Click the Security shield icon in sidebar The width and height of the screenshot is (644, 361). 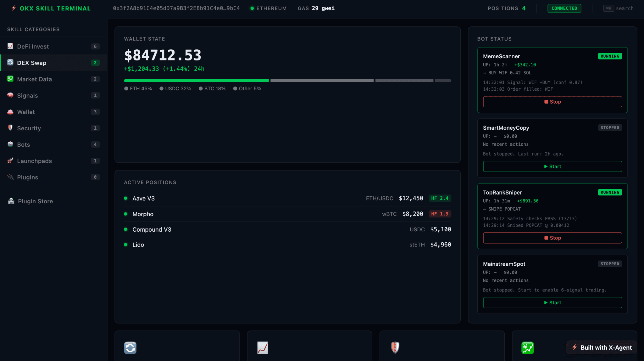(x=10, y=128)
